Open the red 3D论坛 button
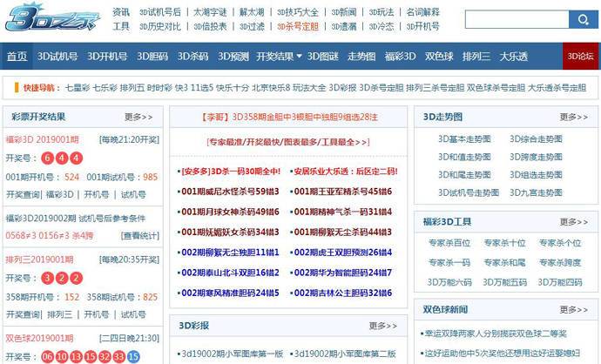The image size is (601, 364). click(581, 57)
